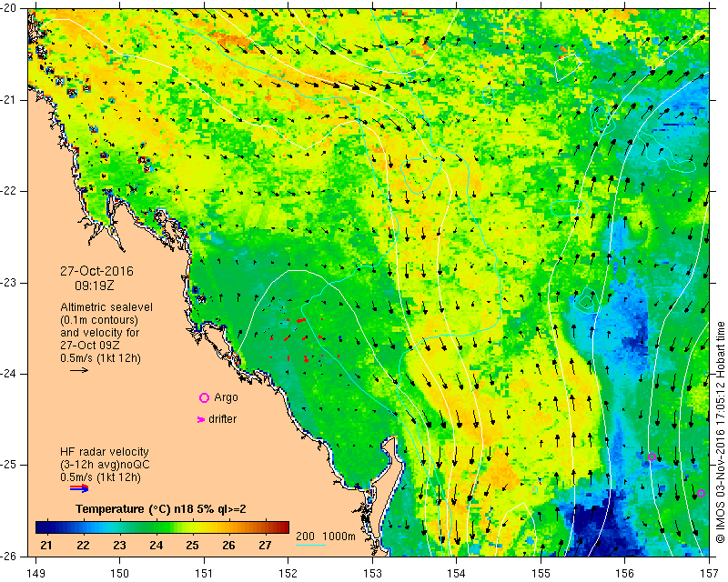Select the Argo float marker near longitude 157
This screenshot has height=582, width=728.
click(701, 494)
